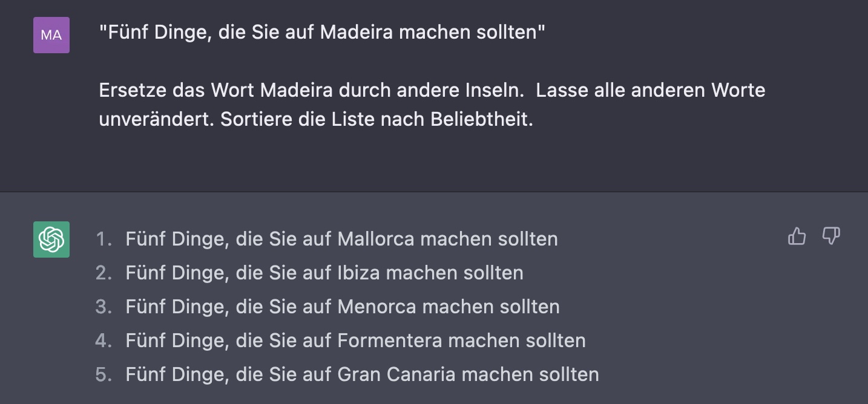Click the word Madeira in the quoted headline
868x404 pixels.
[356, 32]
